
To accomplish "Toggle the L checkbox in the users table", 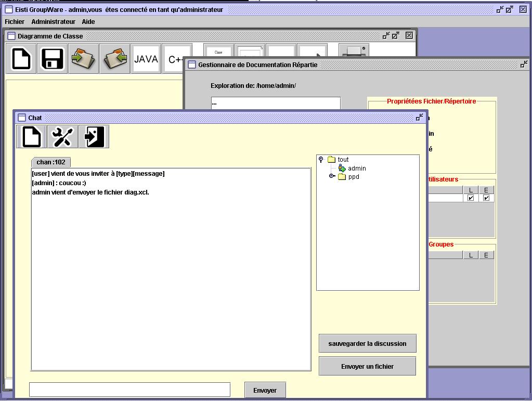I will [471, 198].
